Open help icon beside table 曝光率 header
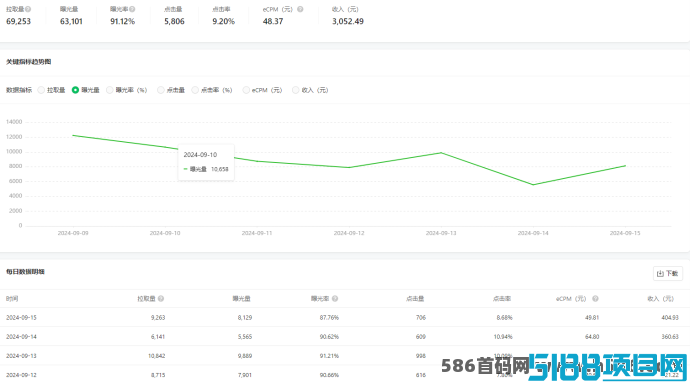This screenshot has height=383, width=690. pyautogui.click(x=335, y=298)
